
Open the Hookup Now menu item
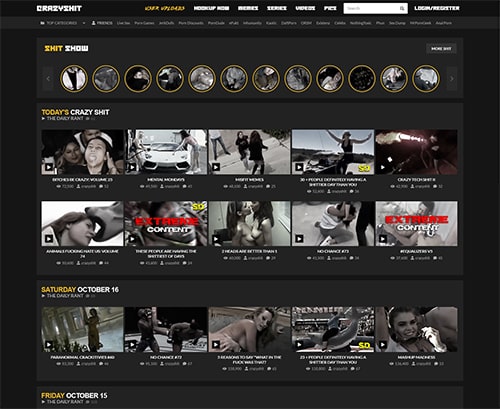[x=211, y=8]
